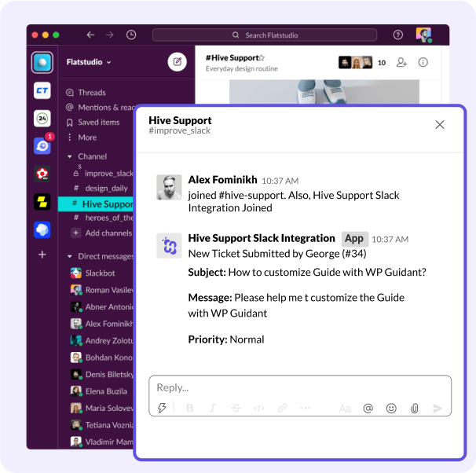
Task: Open the history clock icon
Action: tap(131, 35)
